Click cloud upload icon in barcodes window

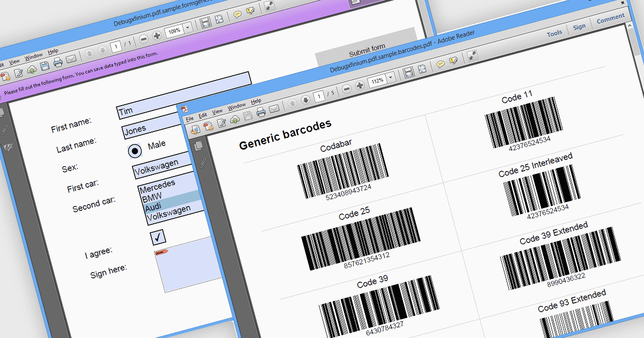click(x=235, y=119)
